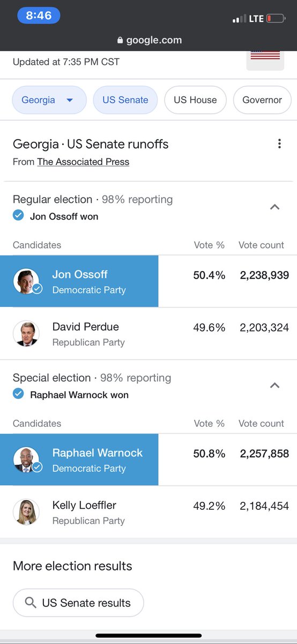Open the Georgia state dropdown
This screenshot has width=297, height=644.
click(49, 100)
